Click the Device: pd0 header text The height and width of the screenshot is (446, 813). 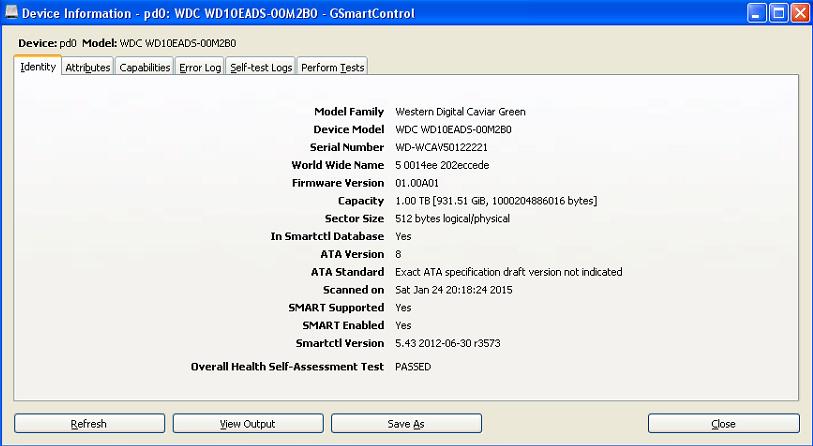click(x=47, y=43)
